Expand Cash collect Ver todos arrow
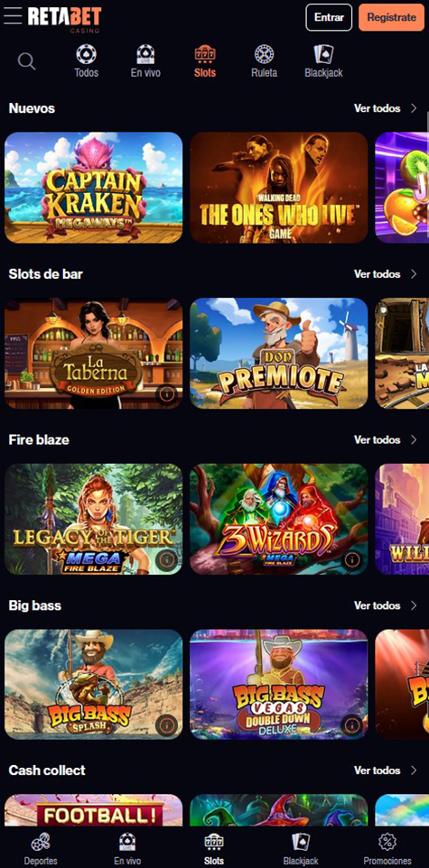The height and width of the screenshot is (868, 429). 414,771
